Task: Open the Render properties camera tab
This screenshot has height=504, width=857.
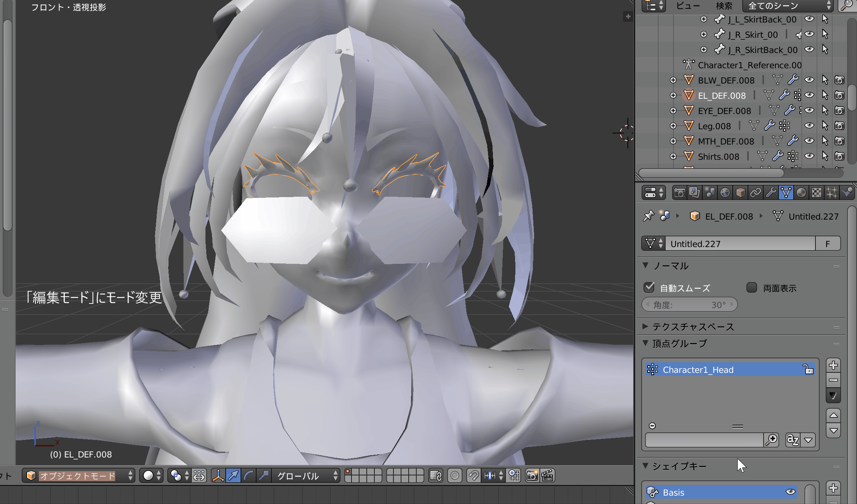Action: (x=679, y=193)
